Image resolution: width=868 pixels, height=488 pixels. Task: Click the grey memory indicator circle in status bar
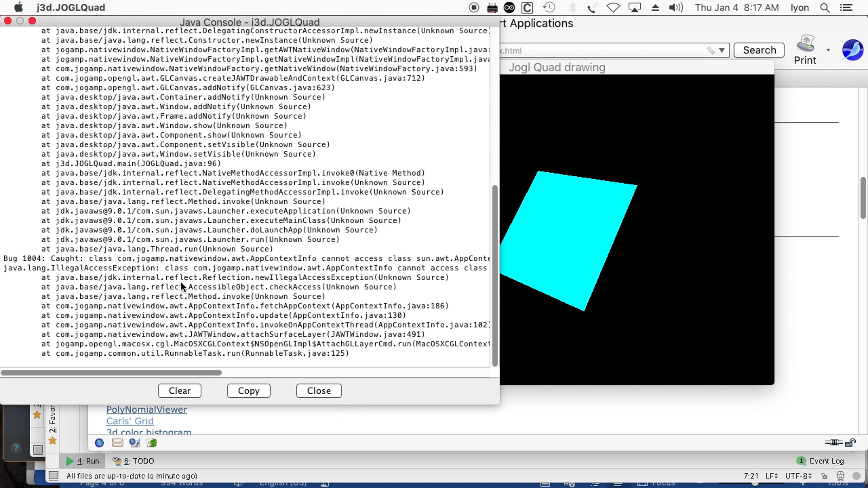(x=856, y=476)
